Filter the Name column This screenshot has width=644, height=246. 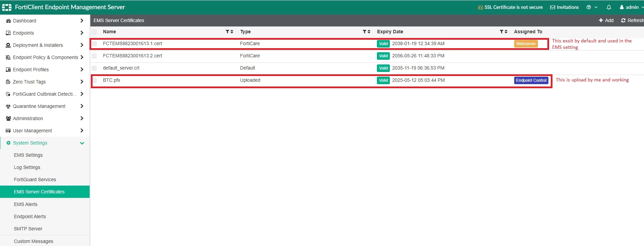point(227,32)
